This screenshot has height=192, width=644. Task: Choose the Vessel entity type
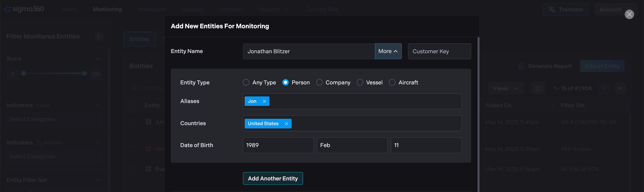coord(360,82)
